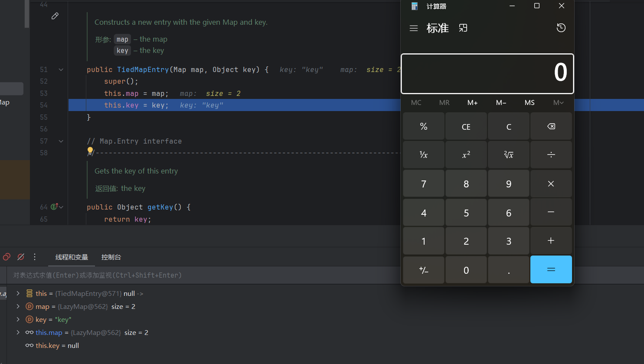Select the 线程和变量 tab
This screenshot has width=644, height=364.
click(72, 257)
